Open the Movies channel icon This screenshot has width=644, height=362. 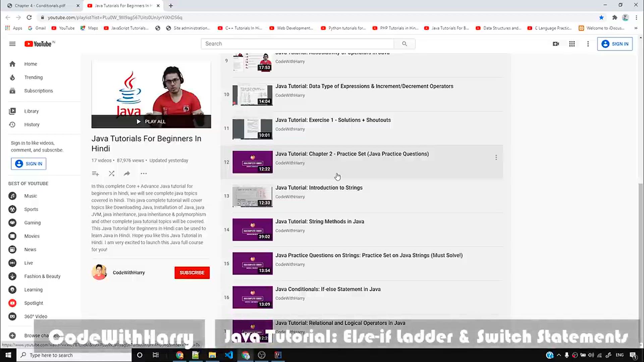(12, 236)
